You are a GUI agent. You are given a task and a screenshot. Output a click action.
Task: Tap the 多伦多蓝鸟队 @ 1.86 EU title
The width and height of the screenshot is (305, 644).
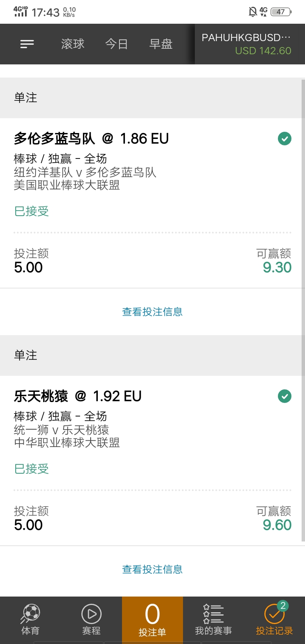pyautogui.click(x=91, y=139)
